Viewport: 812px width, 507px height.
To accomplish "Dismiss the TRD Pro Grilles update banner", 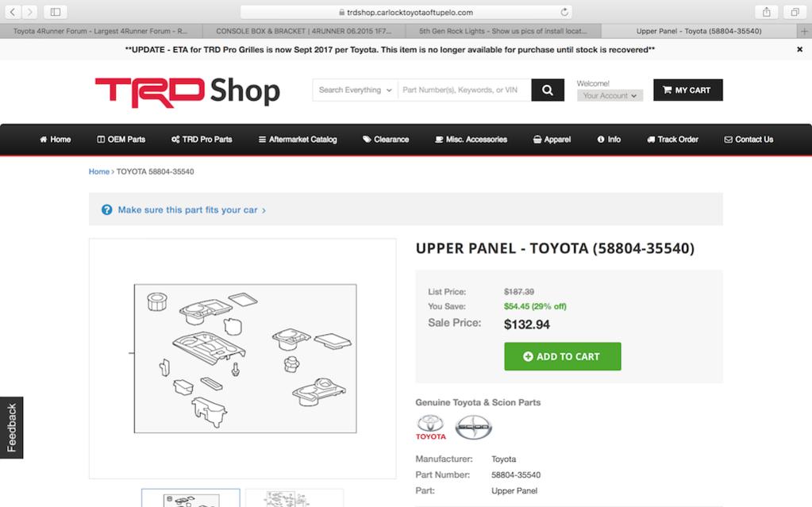I will point(799,49).
